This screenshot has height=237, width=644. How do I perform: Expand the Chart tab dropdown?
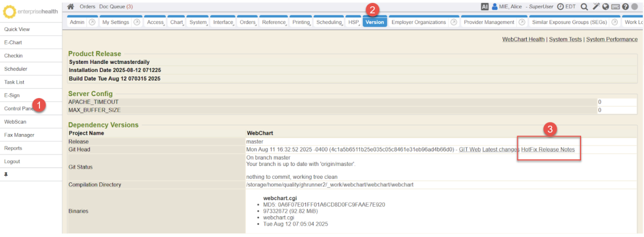(x=177, y=22)
